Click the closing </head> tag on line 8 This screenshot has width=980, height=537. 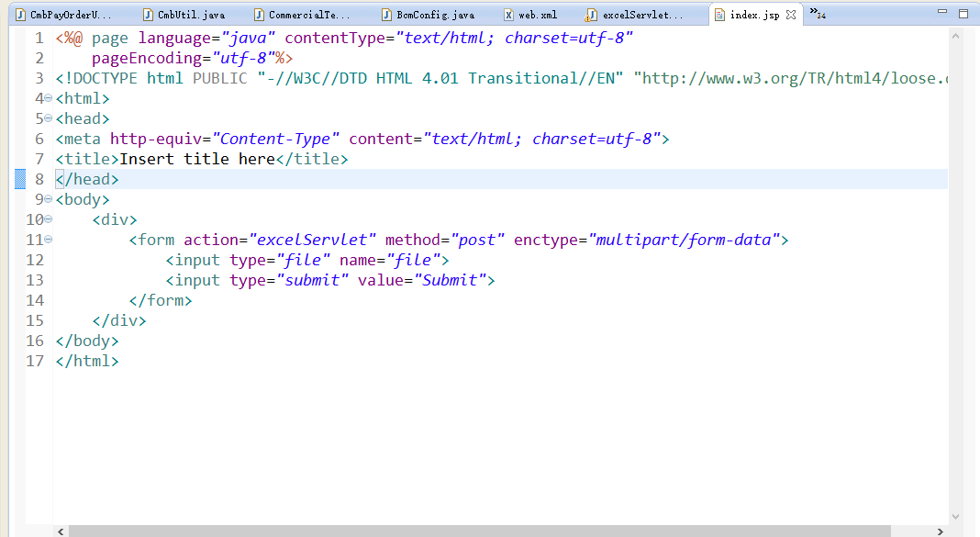(87, 179)
